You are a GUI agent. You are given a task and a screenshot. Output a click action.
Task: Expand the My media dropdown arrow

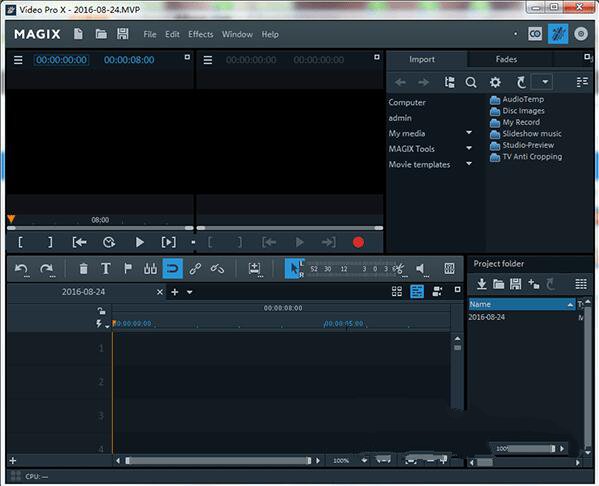click(469, 133)
